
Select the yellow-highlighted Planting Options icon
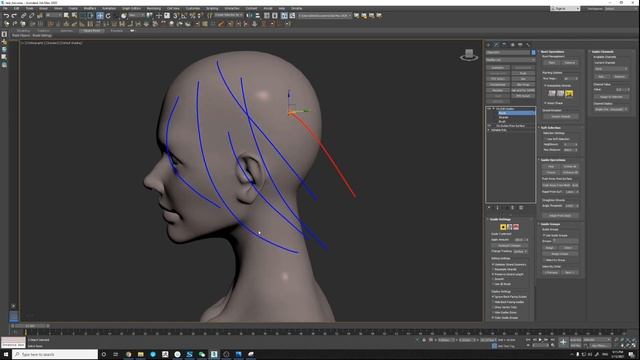click(569, 93)
